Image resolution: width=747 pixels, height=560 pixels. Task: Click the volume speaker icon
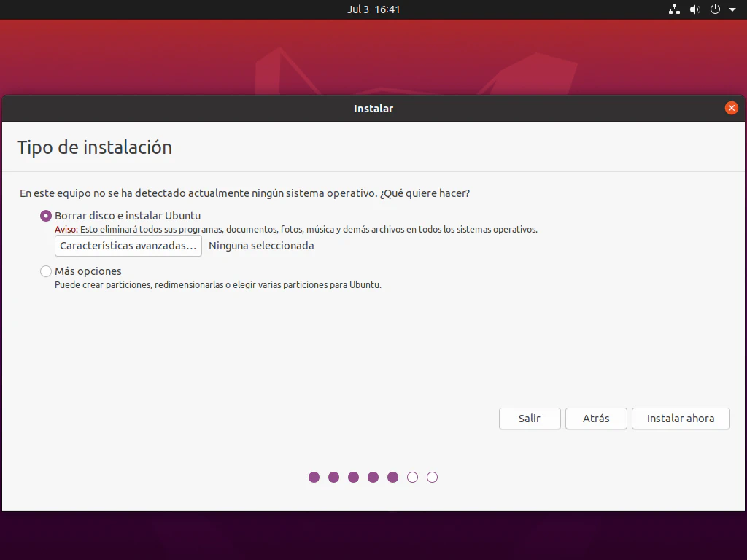pyautogui.click(x=694, y=9)
